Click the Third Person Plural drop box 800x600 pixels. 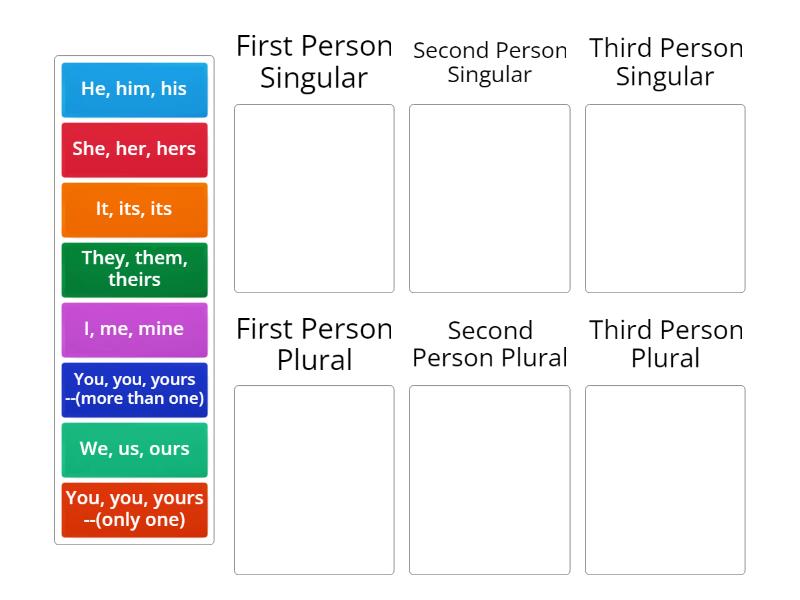point(664,480)
